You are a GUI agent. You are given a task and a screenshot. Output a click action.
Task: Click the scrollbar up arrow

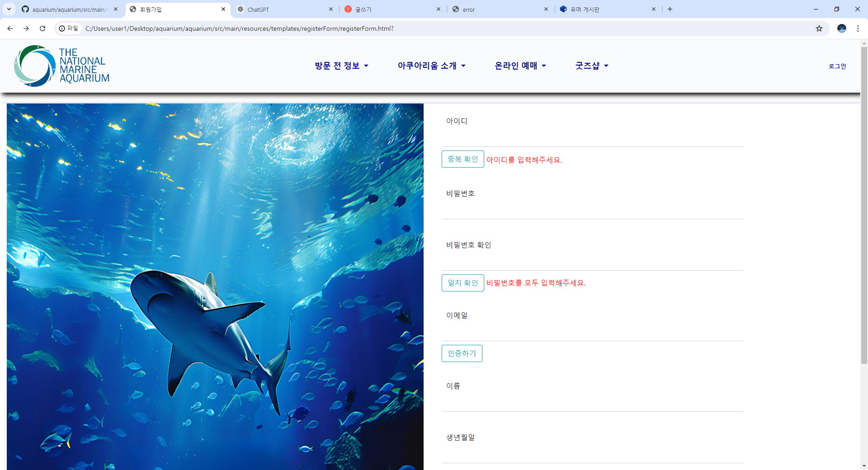click(864, 43)
